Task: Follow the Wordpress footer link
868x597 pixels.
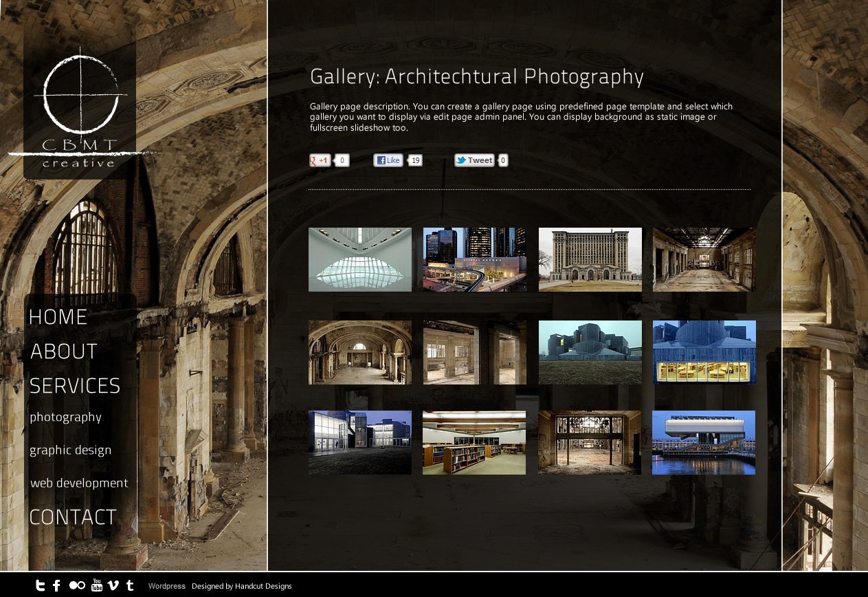Action: (167, 587)
